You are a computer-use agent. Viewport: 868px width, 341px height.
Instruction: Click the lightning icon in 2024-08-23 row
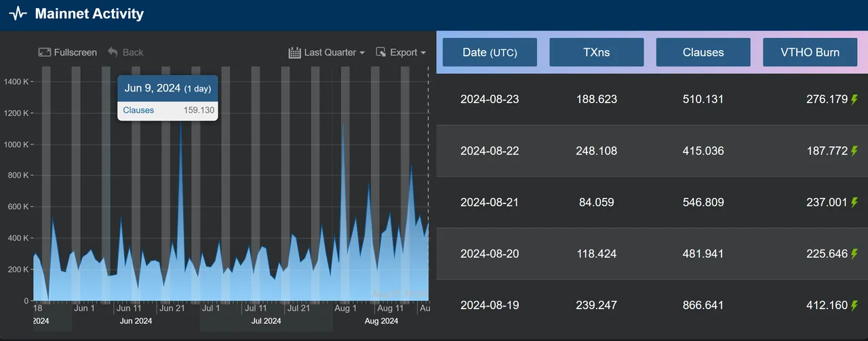point(854,100)
